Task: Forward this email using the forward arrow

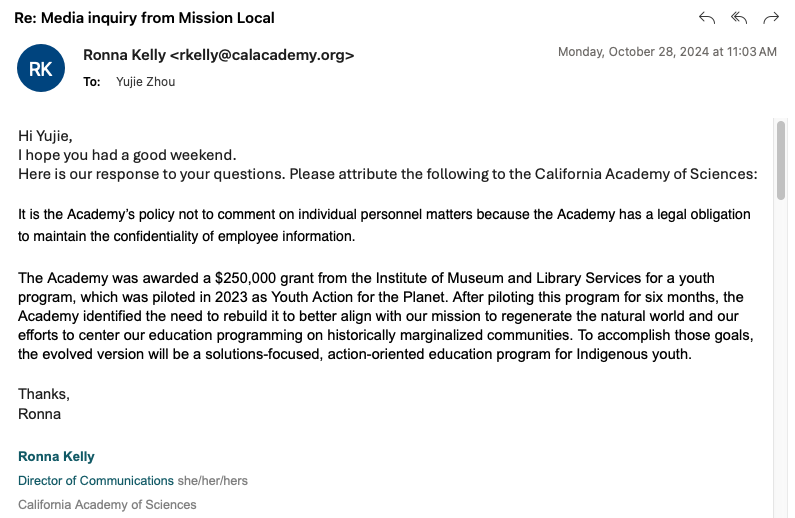Action: click(771, 18)
